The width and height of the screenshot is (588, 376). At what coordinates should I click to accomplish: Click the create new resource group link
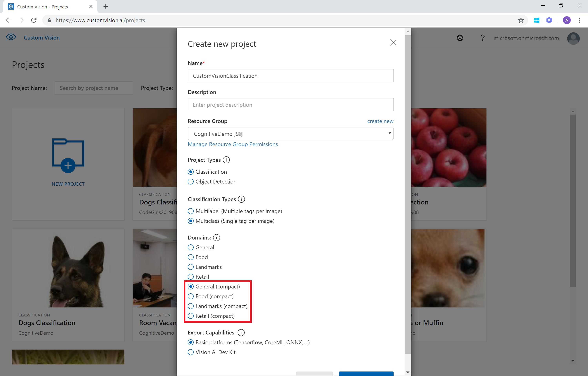pos(380,121)
